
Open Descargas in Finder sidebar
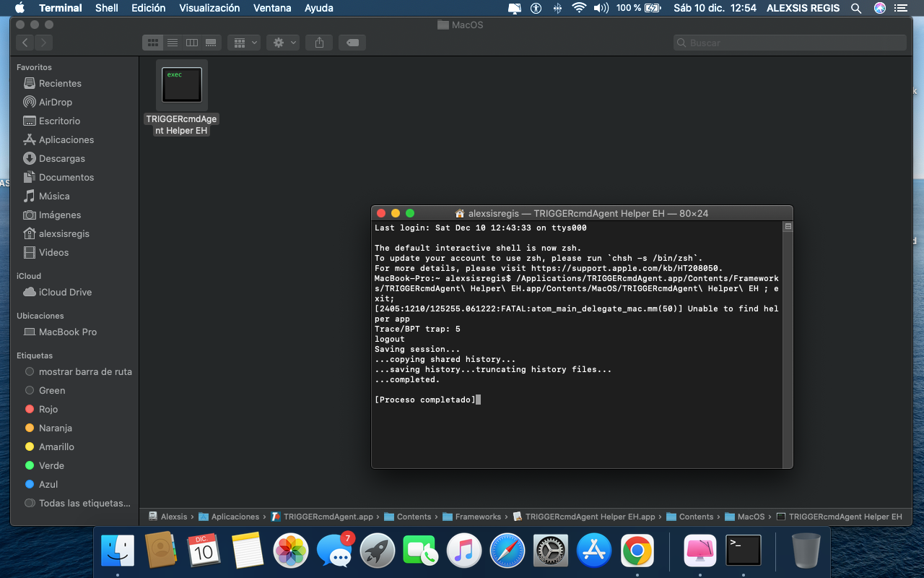tap(62, 158)
